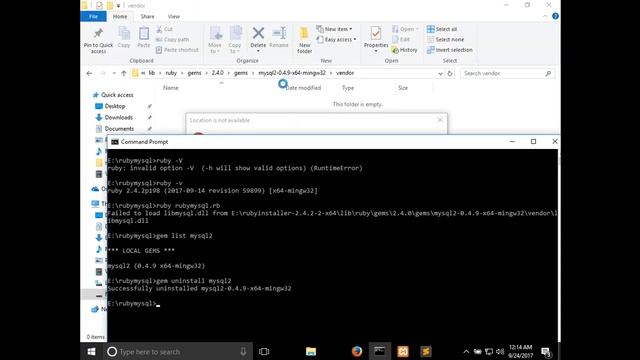Launch Firefox from the taskbar
Viewport: 640px width, 360px height.
point(357,351)
